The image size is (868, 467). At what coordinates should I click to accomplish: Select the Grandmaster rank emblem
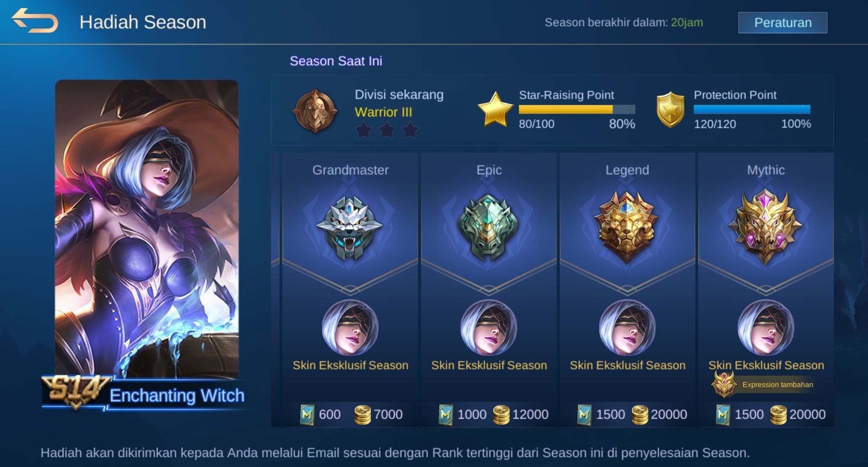pos(350,228)
